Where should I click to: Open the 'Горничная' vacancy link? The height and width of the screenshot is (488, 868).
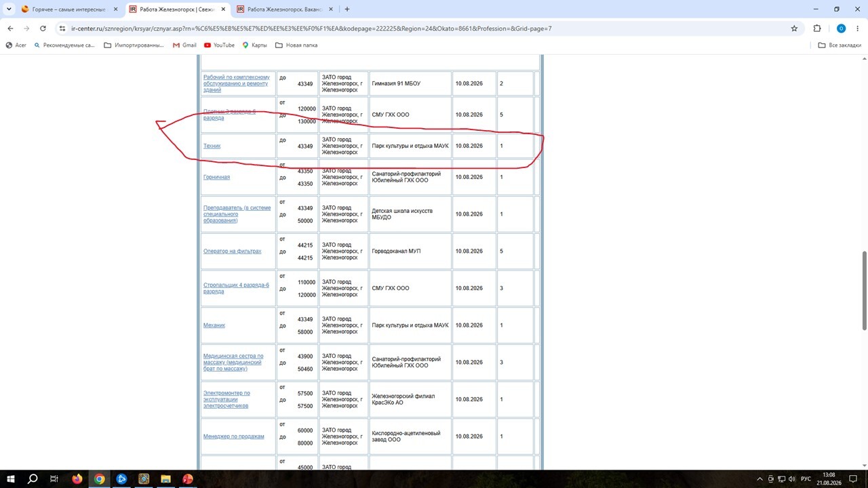point(216,178)
